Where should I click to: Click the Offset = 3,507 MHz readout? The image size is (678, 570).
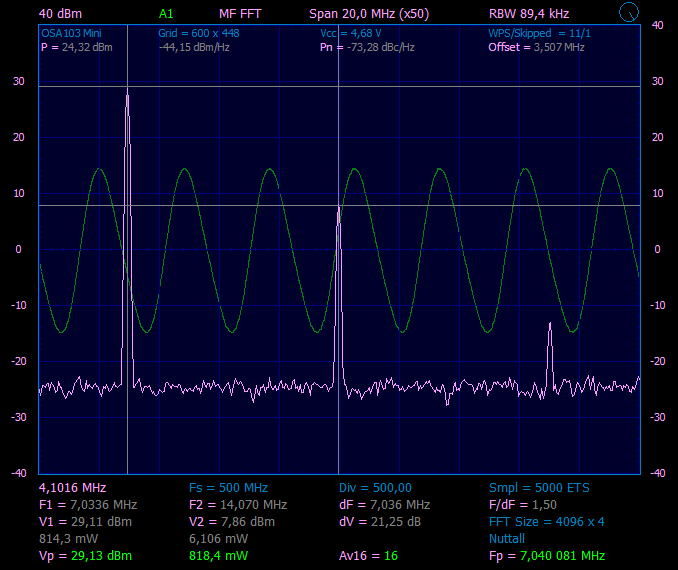coord(536,47)
